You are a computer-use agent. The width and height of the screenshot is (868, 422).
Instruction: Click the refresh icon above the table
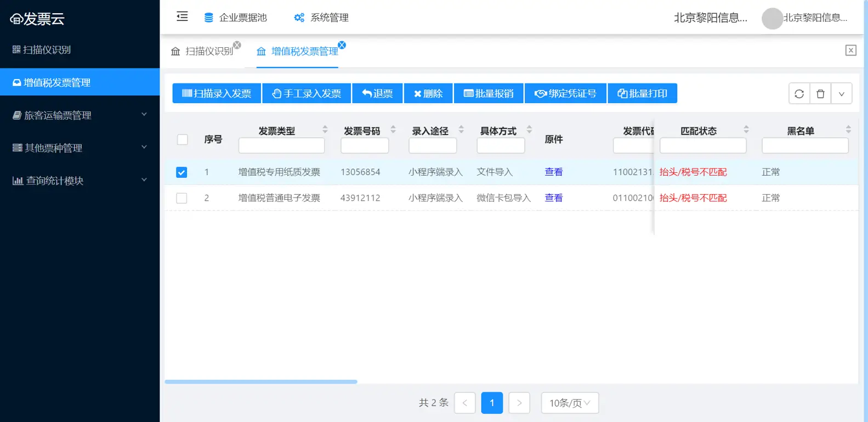pyautogui.click(x=799, y=94)
